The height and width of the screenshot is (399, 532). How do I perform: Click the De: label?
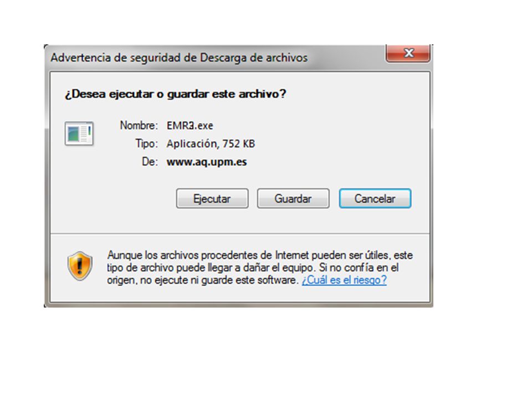(150, 162)
